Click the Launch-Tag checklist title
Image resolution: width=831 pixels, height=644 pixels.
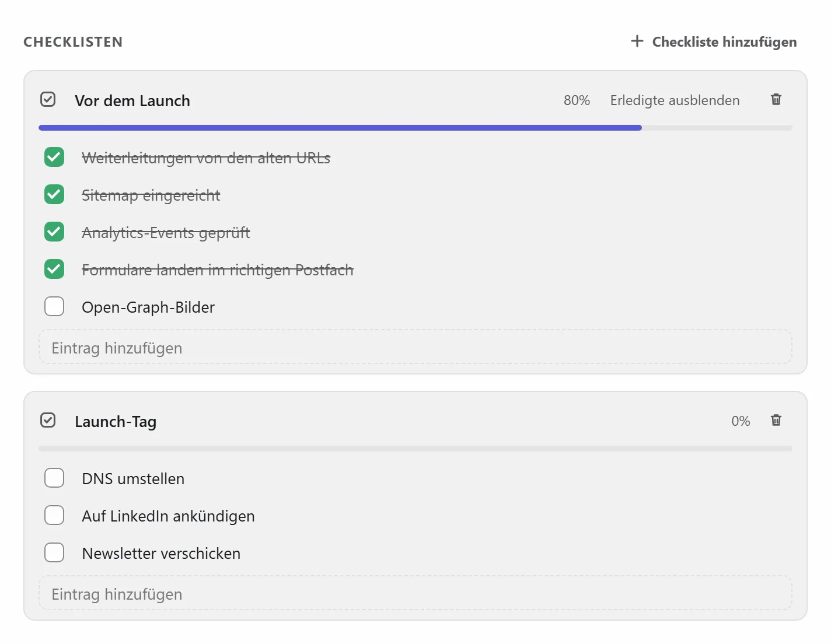tap(116, 421)
